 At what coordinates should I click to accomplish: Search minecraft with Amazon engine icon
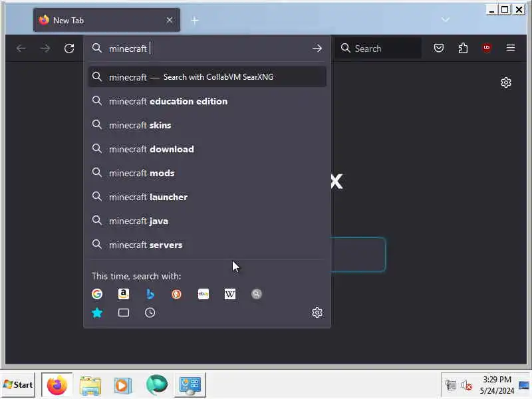[124, 294]
